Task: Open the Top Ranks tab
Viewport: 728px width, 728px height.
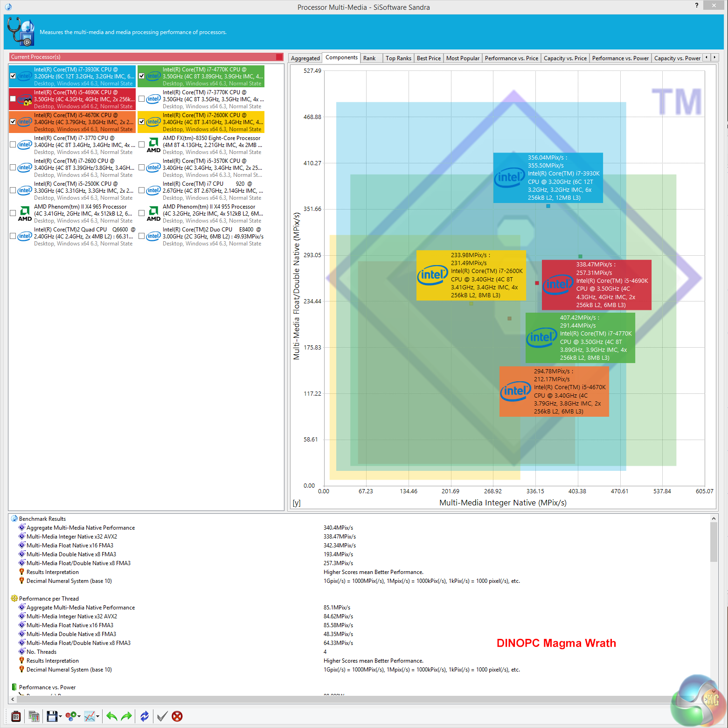Action: [x=398, y=58]
